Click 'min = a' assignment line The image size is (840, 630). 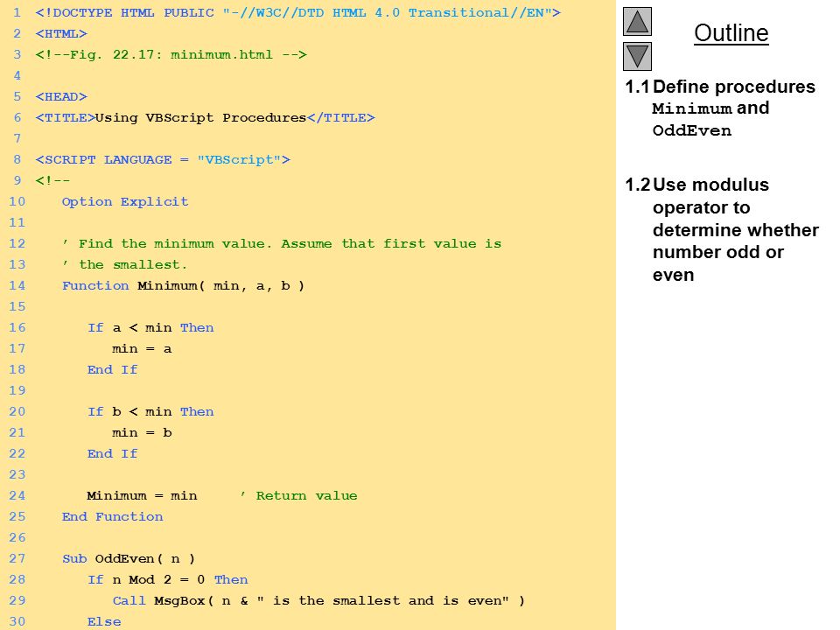click(142, 349)
